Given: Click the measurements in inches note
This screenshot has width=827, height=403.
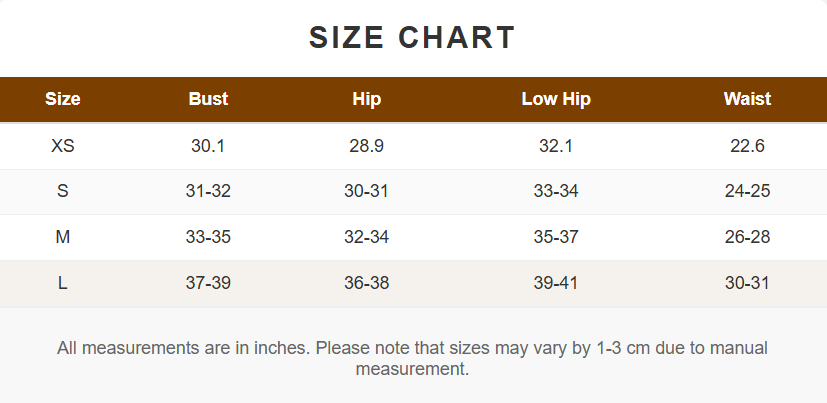Looking at the screenshot, I should [x=412, y=358].
